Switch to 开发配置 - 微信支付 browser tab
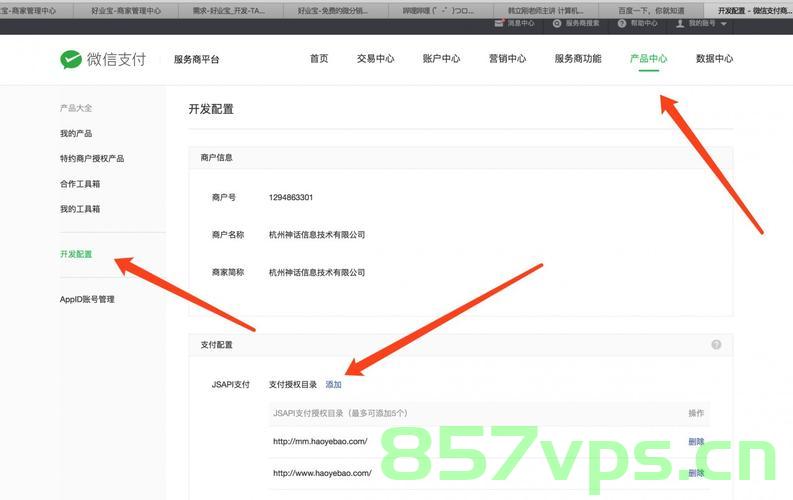793x500 pixels. click(748, 10)
